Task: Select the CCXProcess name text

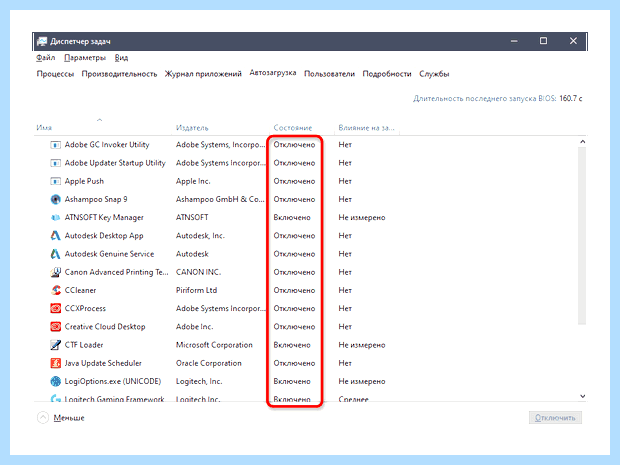Action: tap(85, 308)
